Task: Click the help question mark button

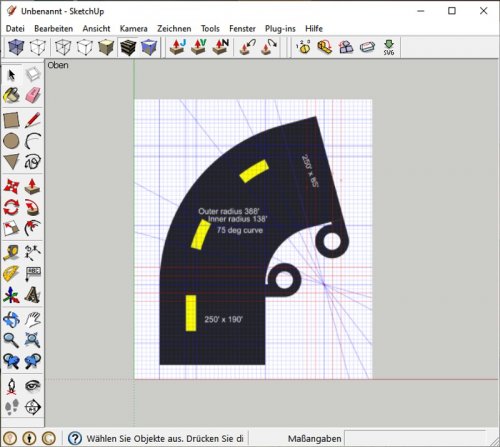Action: pyautogui.click(x=75, y=438)
